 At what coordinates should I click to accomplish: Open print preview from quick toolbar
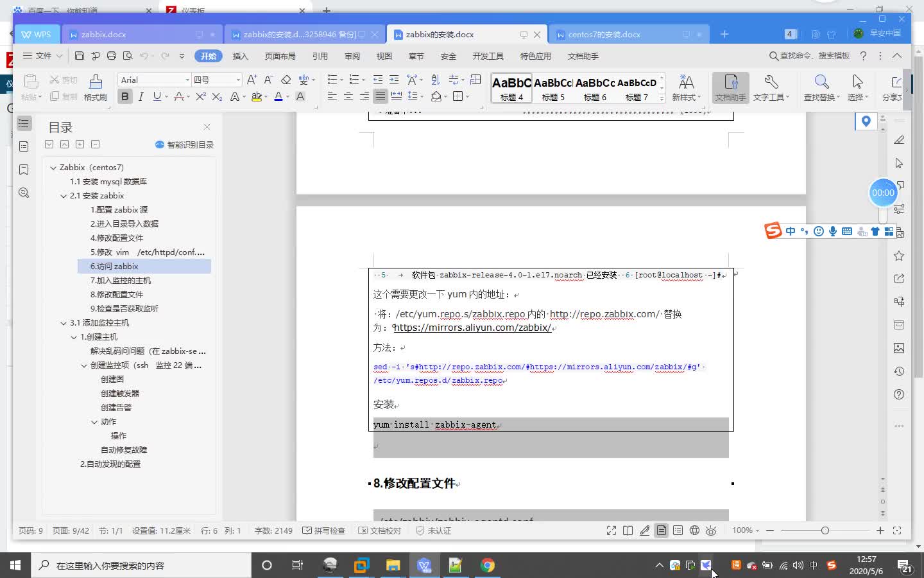(128, 56)
